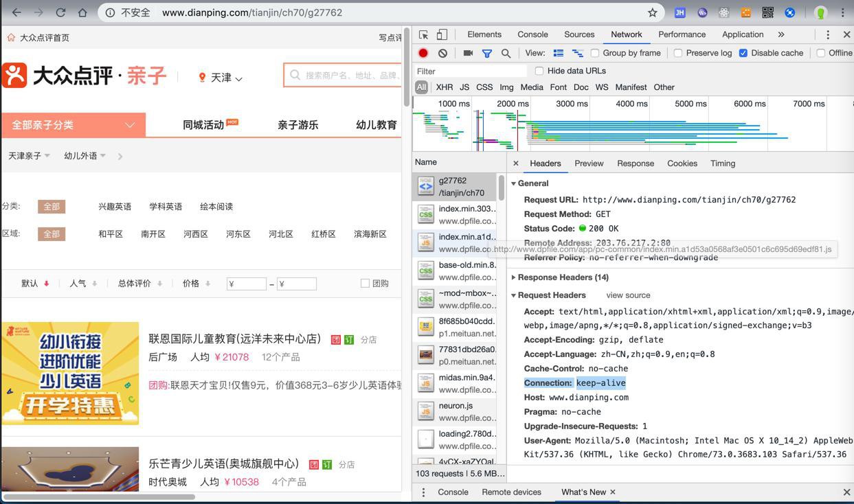Open the Timing tab
The height and width of the screenshot is (504, 854).
(723, 163)
